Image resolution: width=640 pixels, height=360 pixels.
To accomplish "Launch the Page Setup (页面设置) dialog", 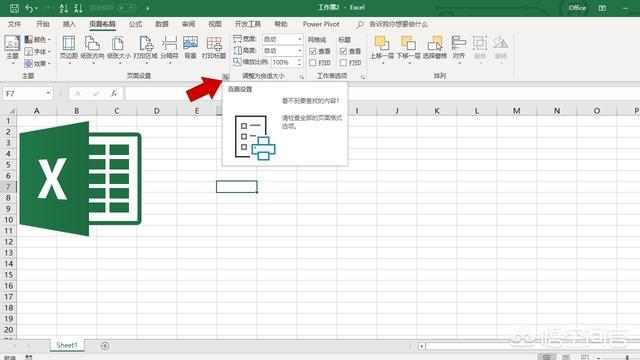I will point(225,77).
